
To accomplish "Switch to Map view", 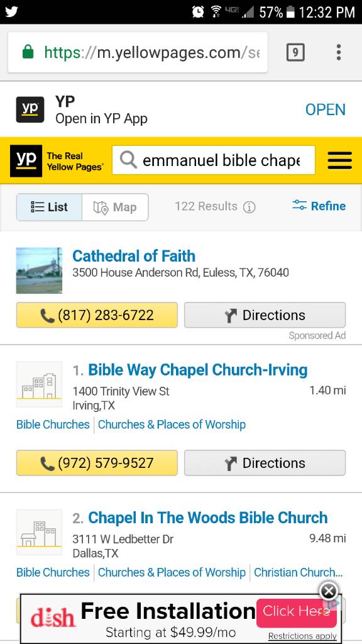I will click(115, 207).
